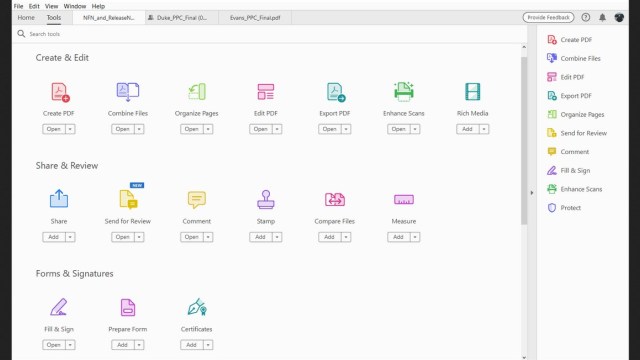
Task: Select the Stamp tool icon
Action: tap(266, 200)
